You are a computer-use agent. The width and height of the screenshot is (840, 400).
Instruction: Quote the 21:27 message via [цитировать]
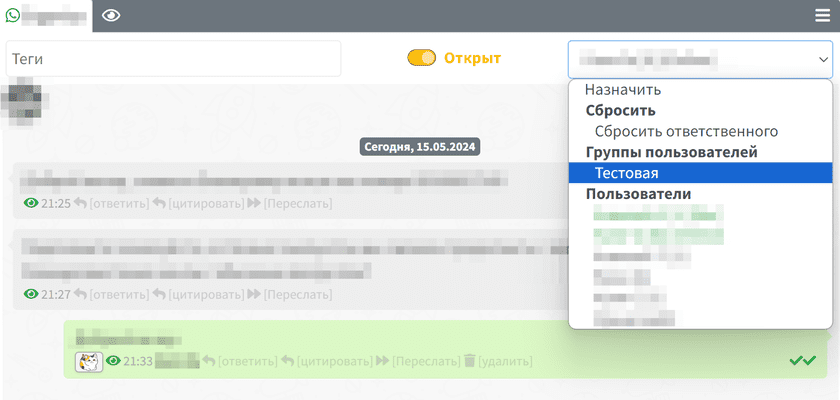[206, 295]
